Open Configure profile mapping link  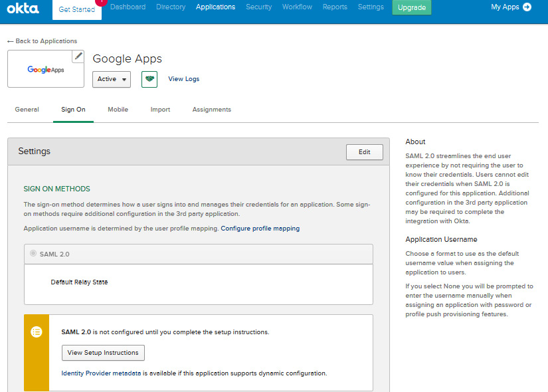point(260,229)
